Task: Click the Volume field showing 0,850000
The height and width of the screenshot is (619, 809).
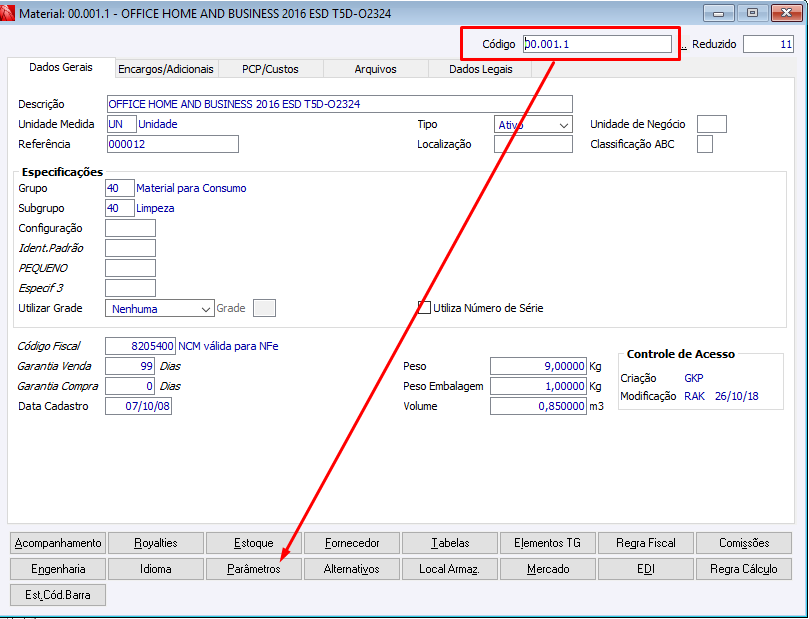Action: (538, 406)
